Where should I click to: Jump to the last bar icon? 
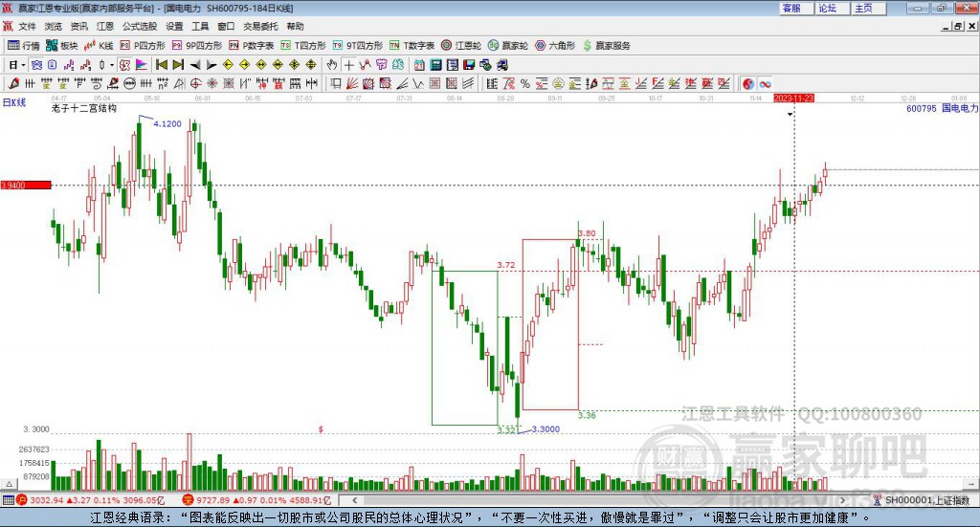click(x=178, y=65)
